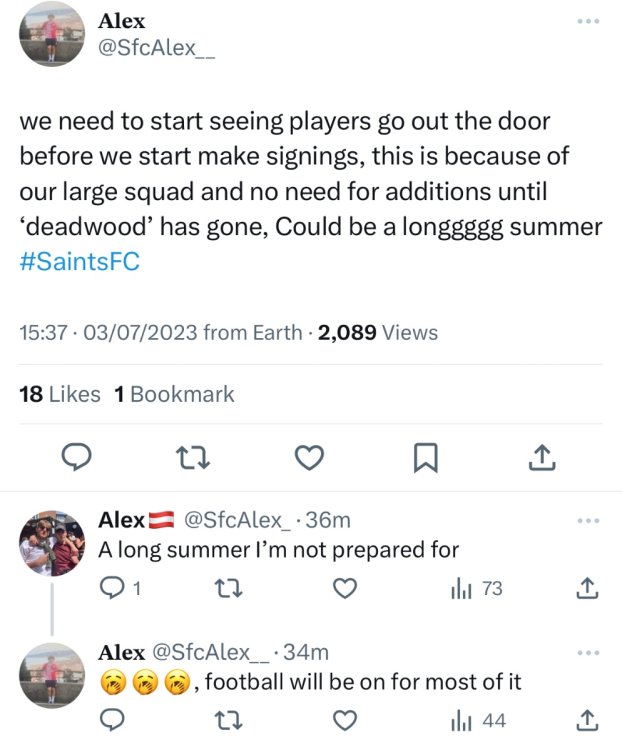This screenshot has height=750, width=622.
Task: Open more options on 36m reply
Action: tap(589, 521)
